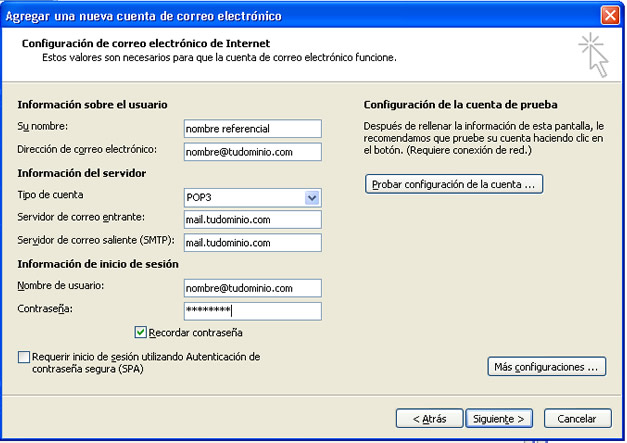Click the Contraseña password field
Viewport: 627px width, 443px height.
[252, 311]
